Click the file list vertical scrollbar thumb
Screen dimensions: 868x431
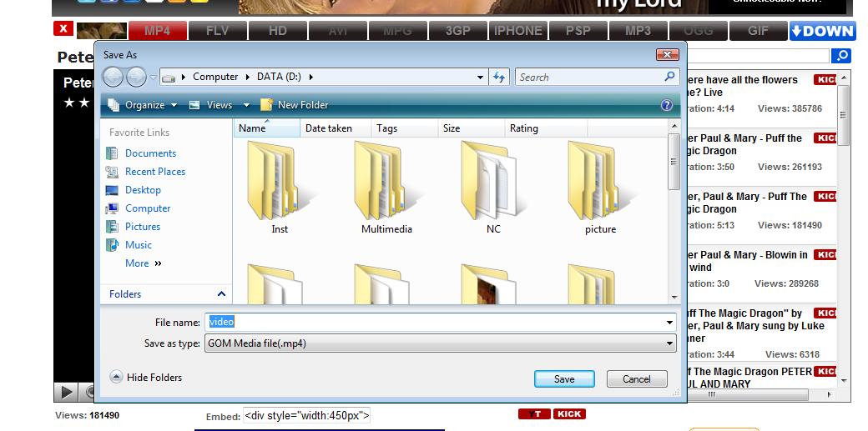(x=674, y=162)
